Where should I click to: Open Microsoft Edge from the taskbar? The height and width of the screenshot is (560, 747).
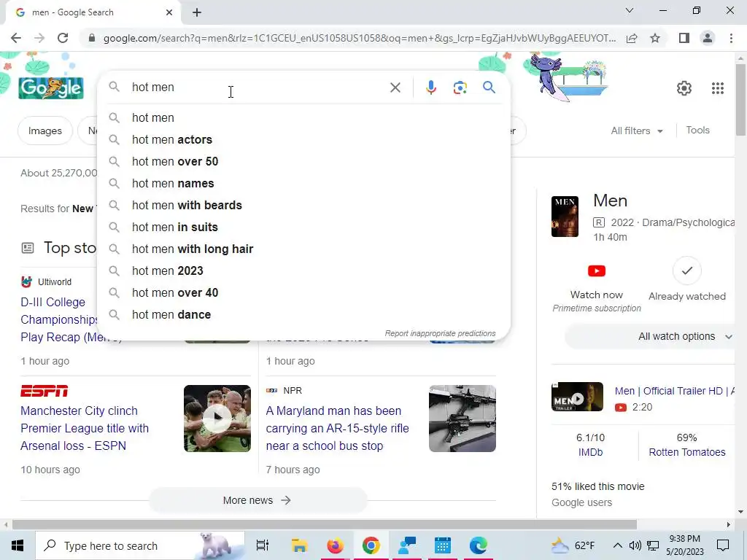point(479,545)
